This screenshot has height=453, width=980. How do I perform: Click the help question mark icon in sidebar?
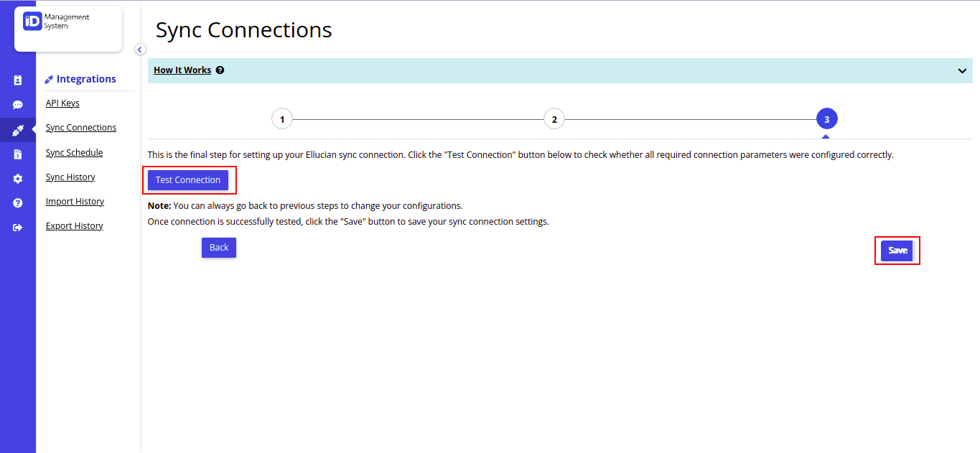(x=17, y=202)
